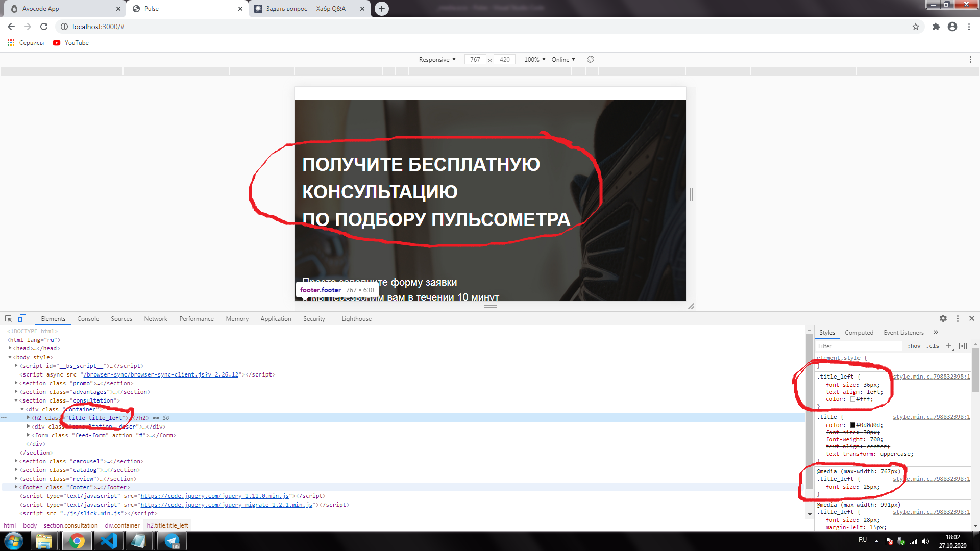Expand the head element node

tap(10, 348)
